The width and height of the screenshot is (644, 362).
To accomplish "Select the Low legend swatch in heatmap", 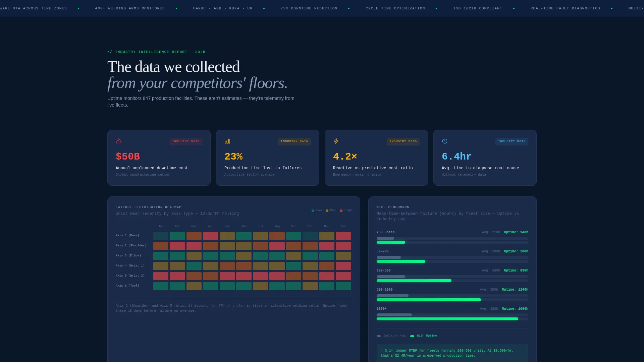I will coord(313,211).
